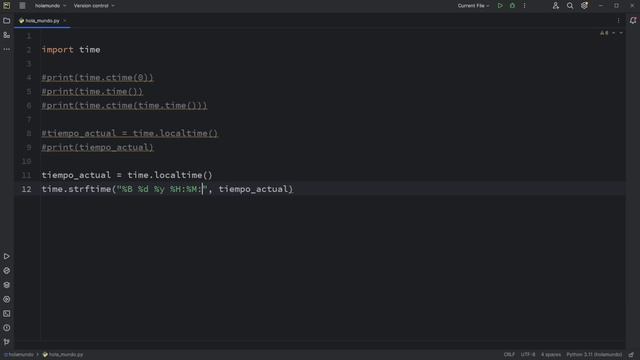Viewport: 640px width, 360px height.
Task: Open the 4 spaces indent settings
Action: (551, 355)
